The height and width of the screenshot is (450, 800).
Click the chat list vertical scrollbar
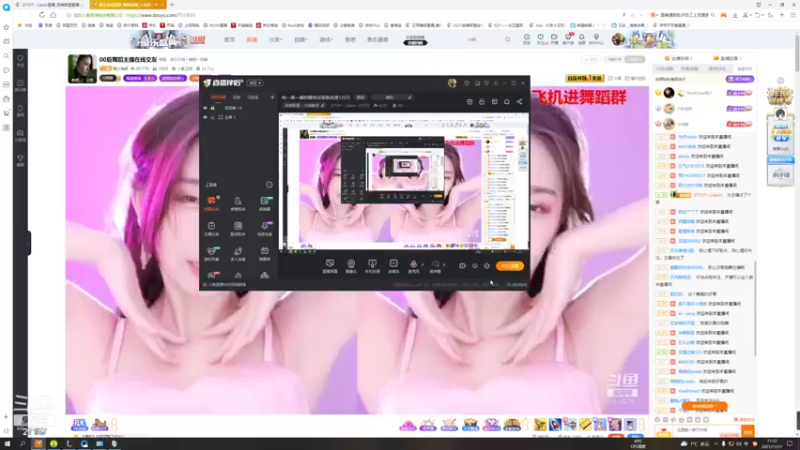click(x=754, y=309)
